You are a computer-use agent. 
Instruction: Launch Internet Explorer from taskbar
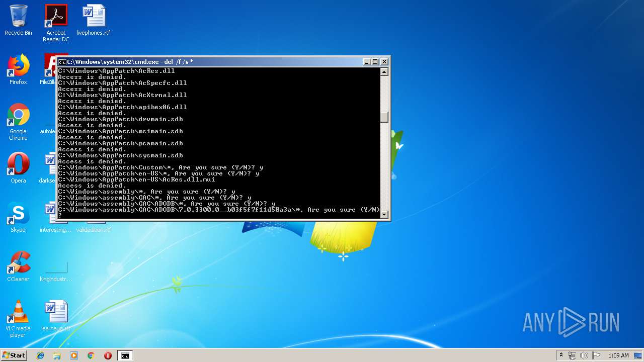(x=40, y=355)
